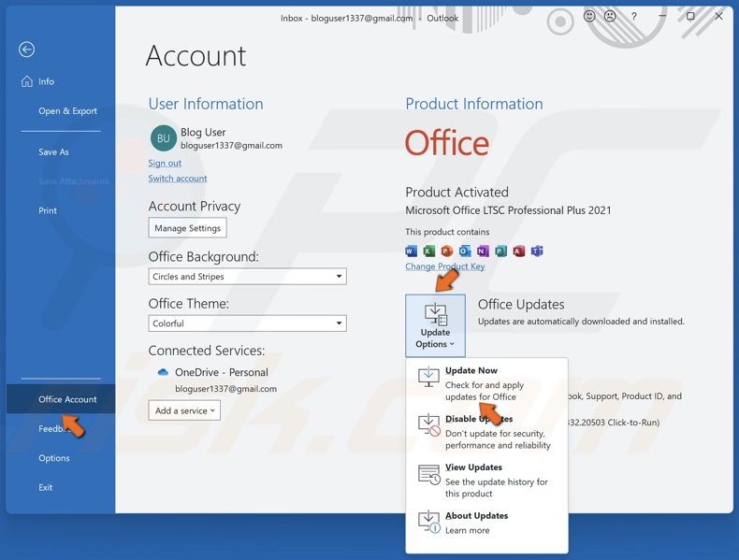Click the Word app icon
The width and height of the screenshot is (739, 560).
[411, 251]
